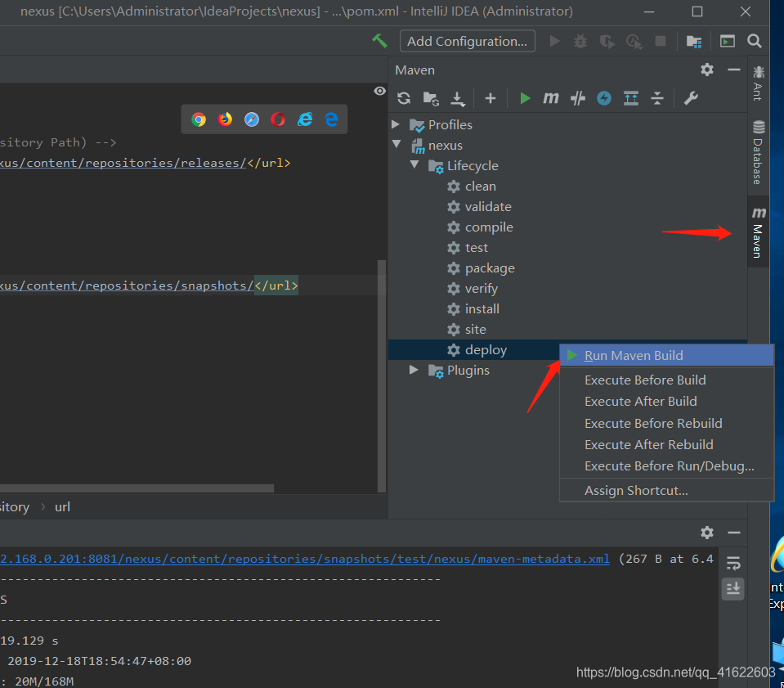Click url breadcrumb in editor

pyautogui.click(x=62, y=507)
